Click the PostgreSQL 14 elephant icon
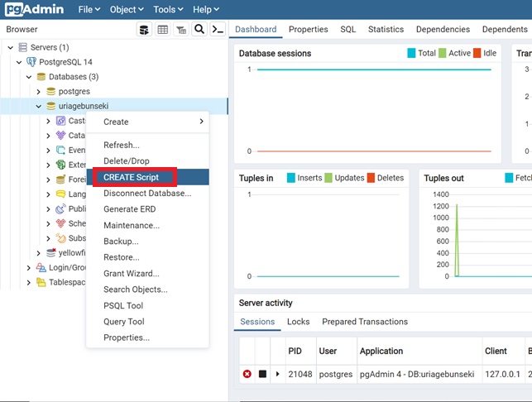 point(31,62)
